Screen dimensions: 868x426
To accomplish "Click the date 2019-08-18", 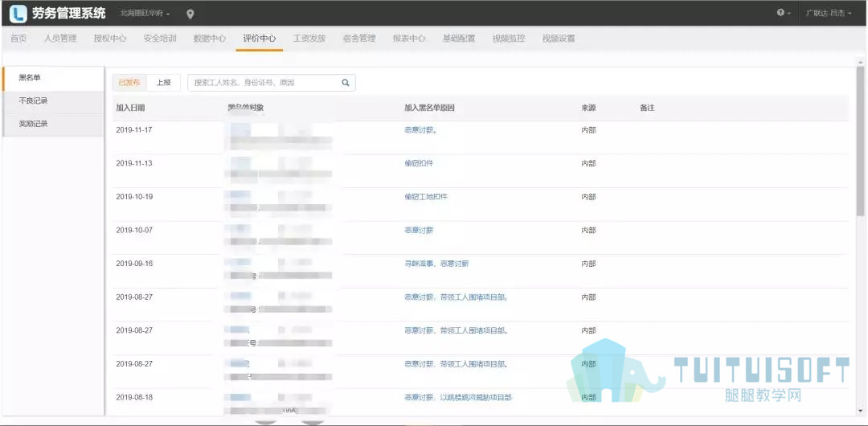I will 134,397.
